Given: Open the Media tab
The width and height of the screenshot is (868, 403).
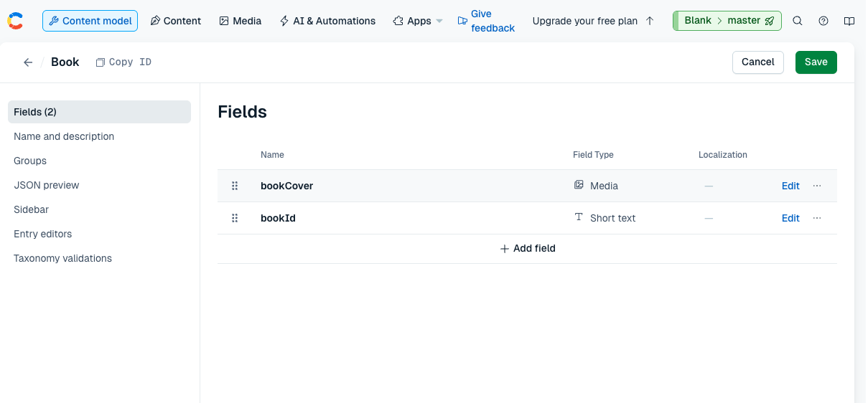Looking at the screenshot, I should (240, 21).
